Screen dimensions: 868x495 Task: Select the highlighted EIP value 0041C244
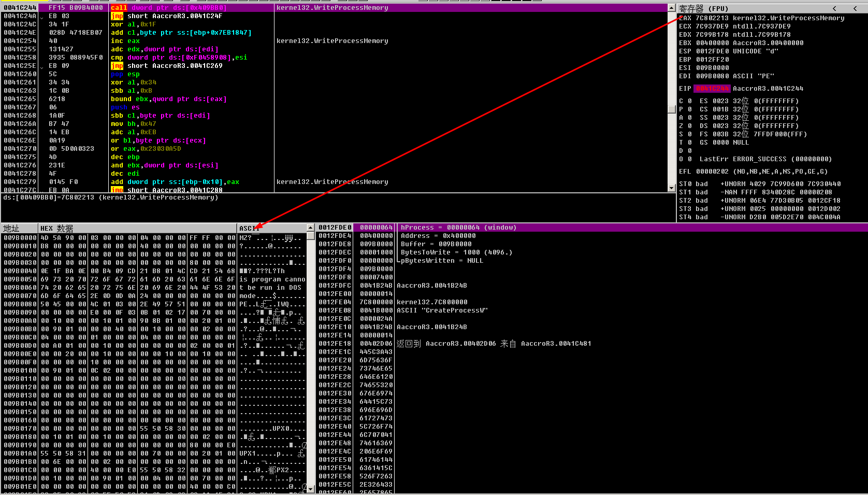[712, 89]
